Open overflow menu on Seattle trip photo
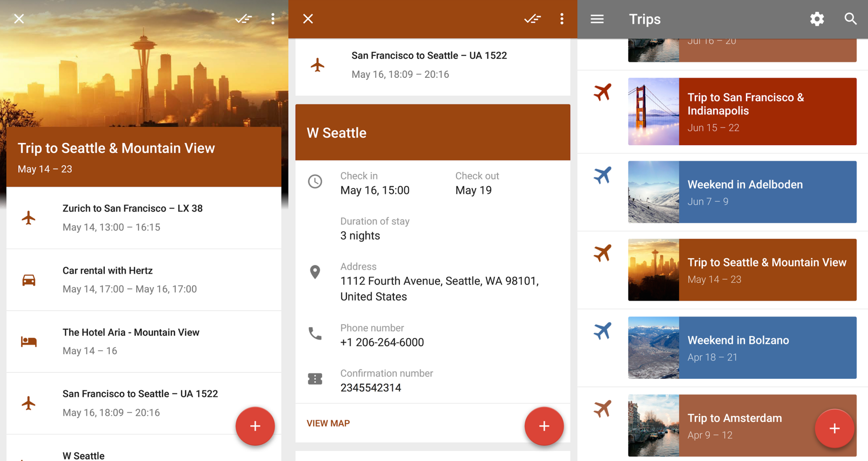Screen dimensions: 868x461 pyautogui.click(x=273, y=19)
